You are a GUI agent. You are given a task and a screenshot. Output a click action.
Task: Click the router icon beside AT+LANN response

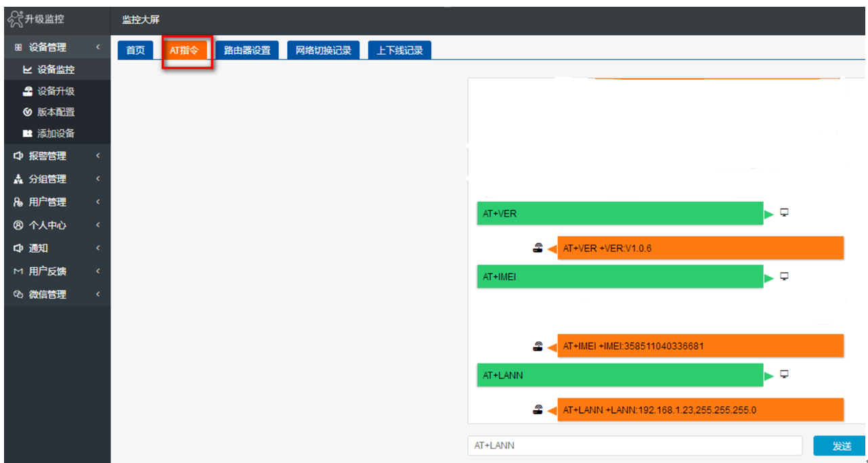538,410
